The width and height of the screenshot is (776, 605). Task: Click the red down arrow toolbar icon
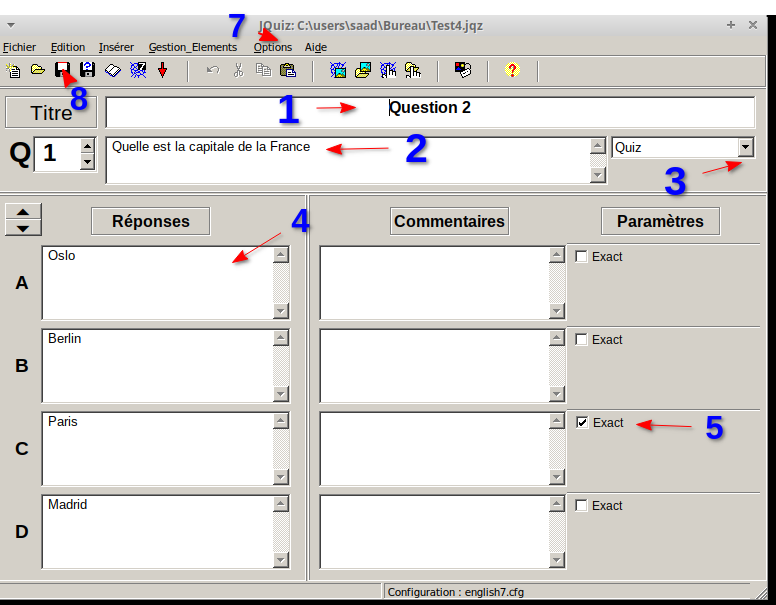click(162, 70)
